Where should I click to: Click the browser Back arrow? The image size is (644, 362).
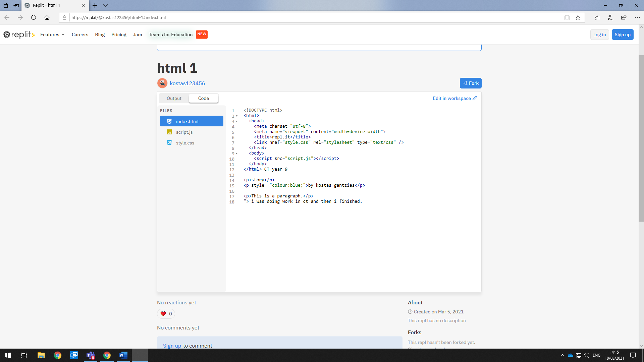[x=7, y=17]
